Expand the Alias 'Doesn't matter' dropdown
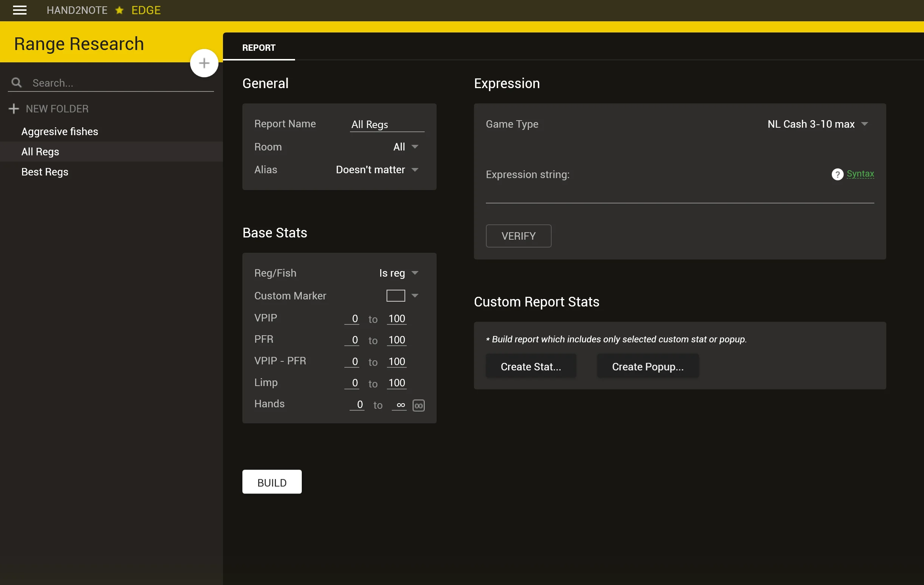 click(377, 170)
